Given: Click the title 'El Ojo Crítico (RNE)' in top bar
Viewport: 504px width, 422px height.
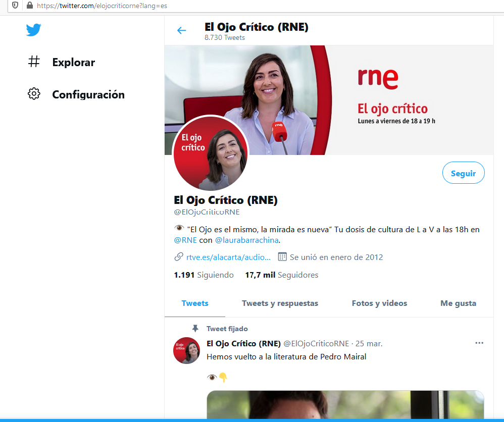Looking at the screenshot, I should click(x=257, y=27).
